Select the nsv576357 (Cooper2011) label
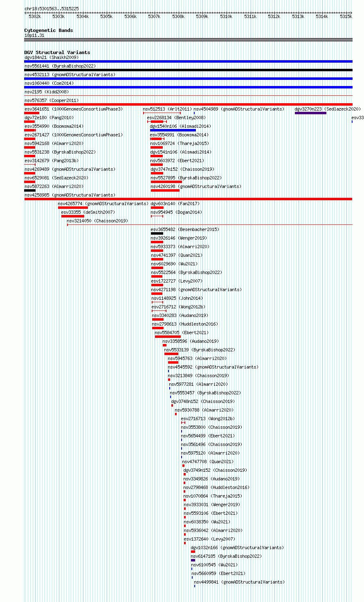 coord(52,100)
